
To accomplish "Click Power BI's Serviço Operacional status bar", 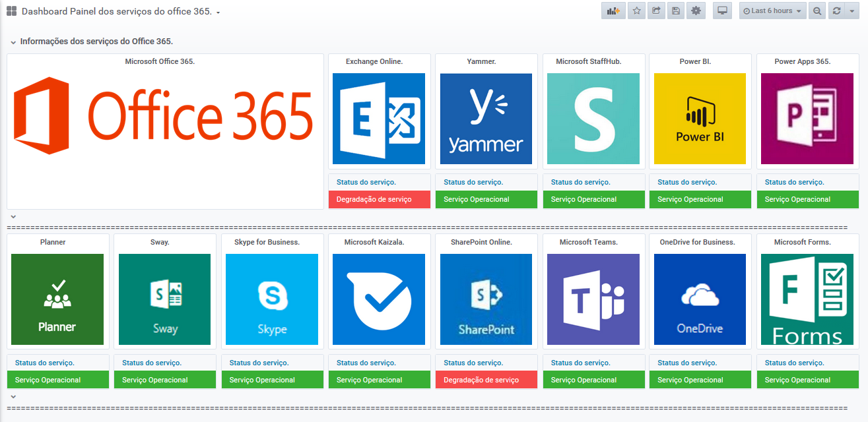I will pyautogui.click(x=700, y=199).
